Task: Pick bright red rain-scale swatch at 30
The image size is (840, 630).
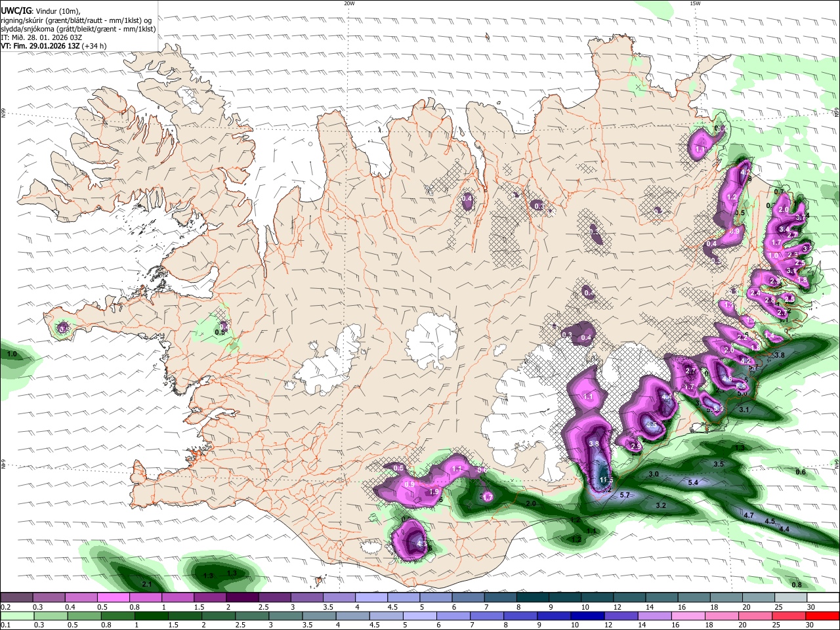Action: tap(823, 616)
